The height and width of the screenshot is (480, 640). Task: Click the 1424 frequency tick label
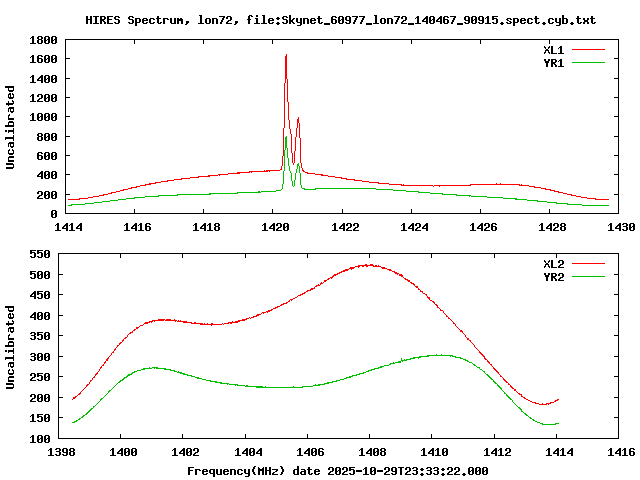414,227
